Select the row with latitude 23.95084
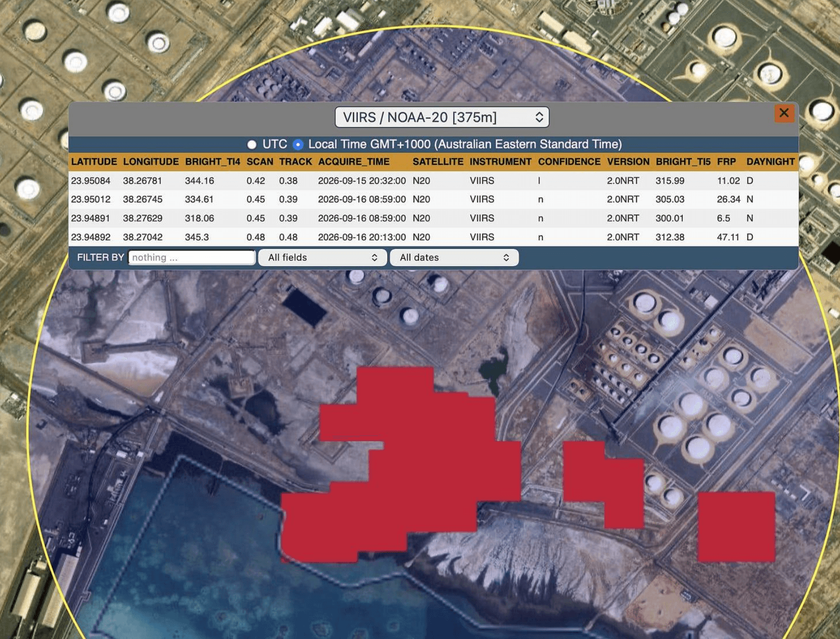Image resolution: width=840 pixels, height=639 pixels. (433, 181)
